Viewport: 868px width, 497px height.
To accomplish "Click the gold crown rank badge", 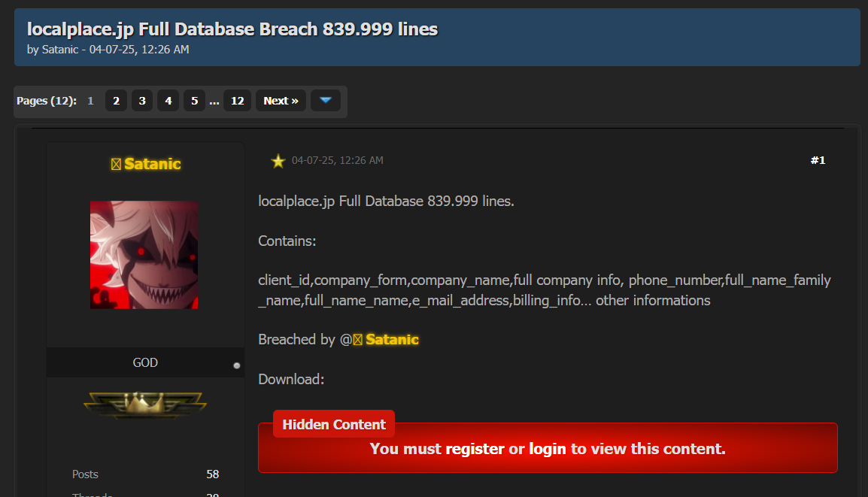I will click(x=145, y=405).
